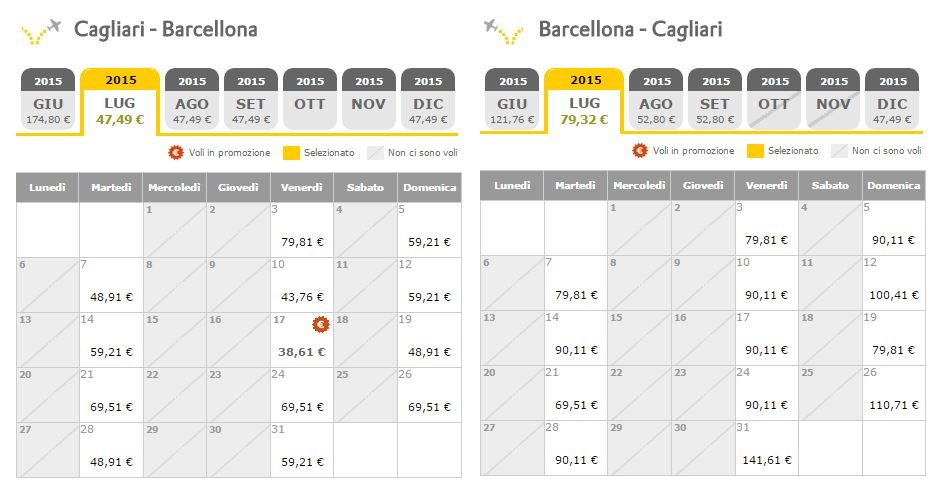Switch to the OTT tab on the outbound calendar
Screen dimensions: 937x494
coord(310,99)
